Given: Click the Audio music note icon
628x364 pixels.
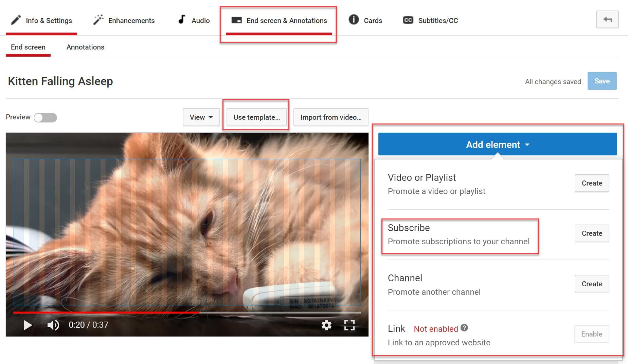Looking at the screenshot, I should [x=181, y=19].
